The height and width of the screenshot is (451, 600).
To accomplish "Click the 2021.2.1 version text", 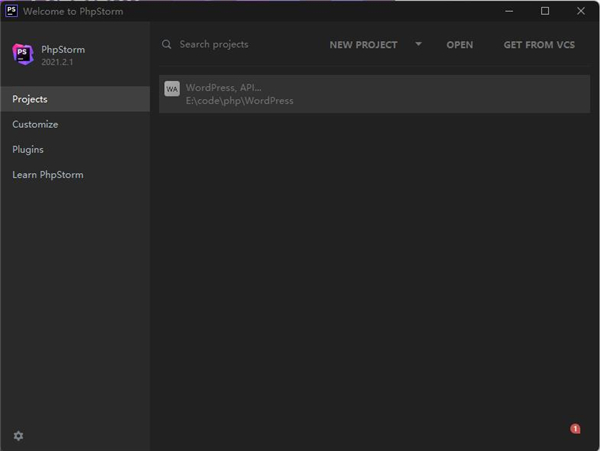I will [57, 62].
